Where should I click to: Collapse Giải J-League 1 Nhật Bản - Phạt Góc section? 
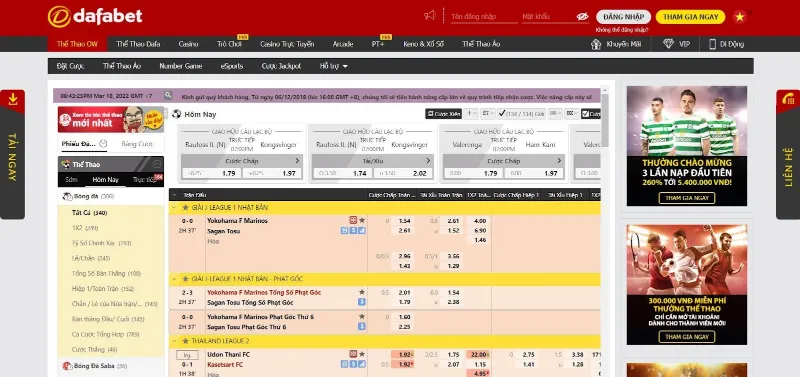[x=174, y=279]
